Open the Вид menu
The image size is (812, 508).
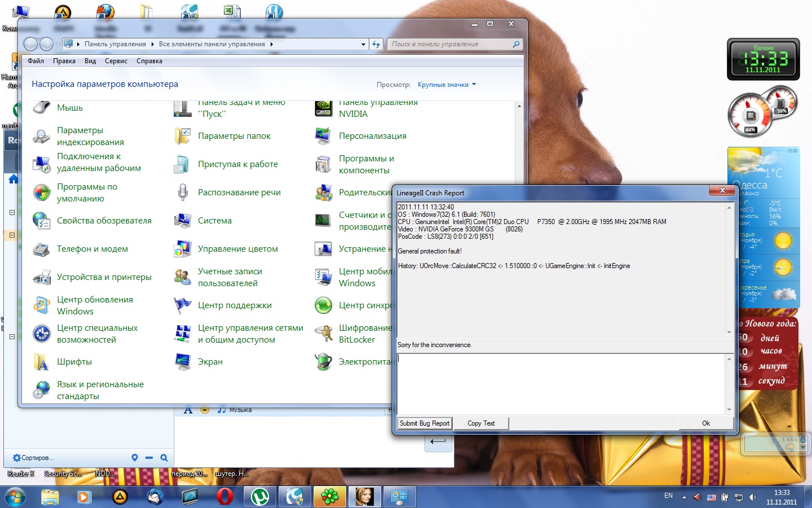(x=90, y=61)
